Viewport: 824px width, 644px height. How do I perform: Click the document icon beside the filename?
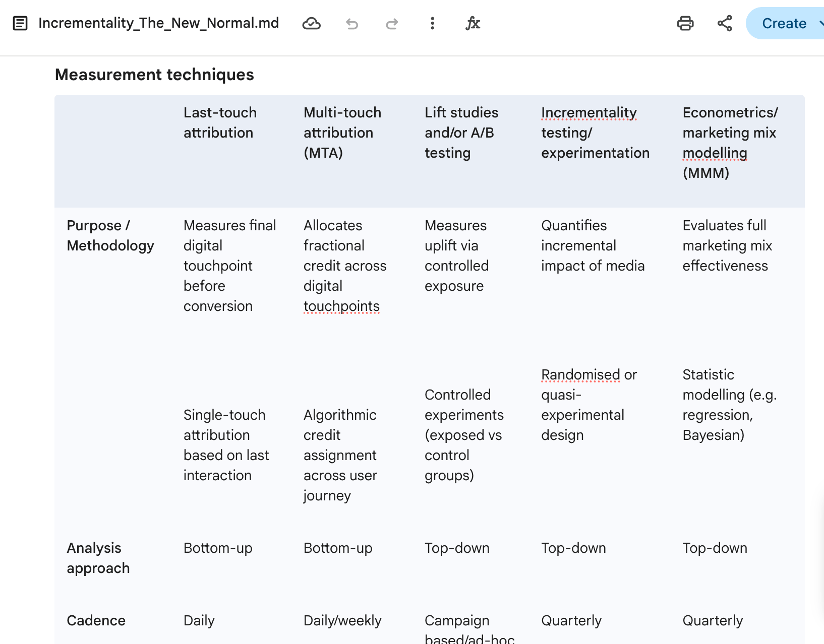click(20, 23)
